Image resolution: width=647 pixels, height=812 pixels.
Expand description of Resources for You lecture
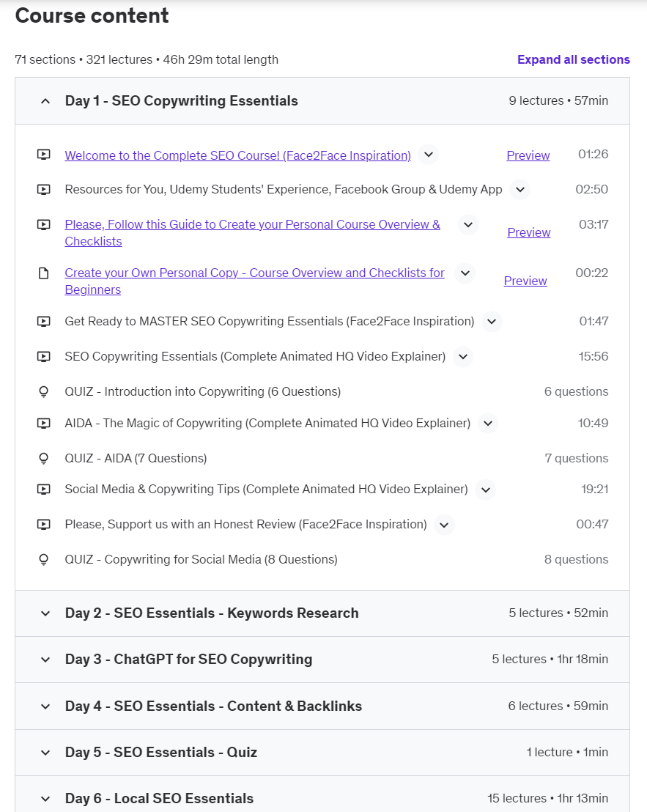[520, 190]
